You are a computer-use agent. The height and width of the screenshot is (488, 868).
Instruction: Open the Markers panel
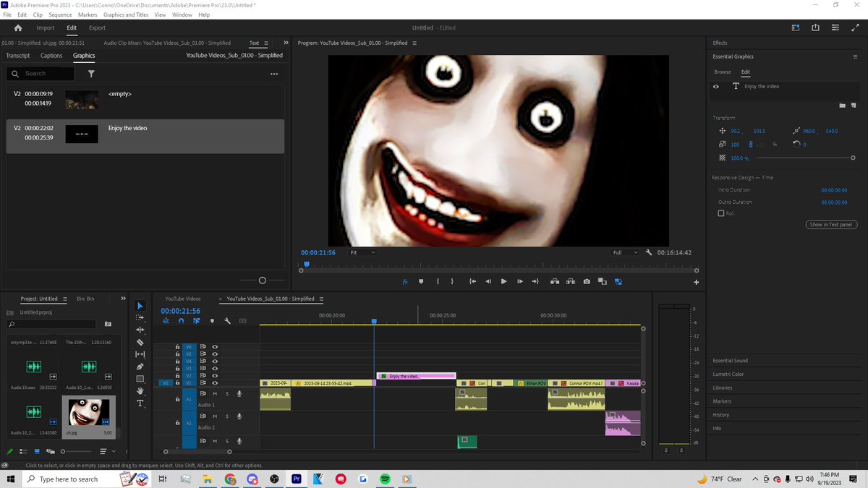pos(722,401)
